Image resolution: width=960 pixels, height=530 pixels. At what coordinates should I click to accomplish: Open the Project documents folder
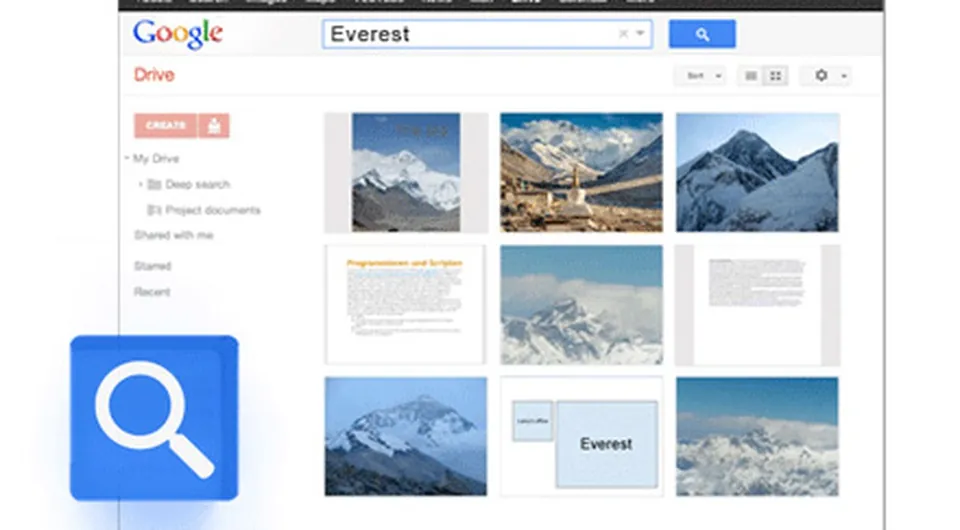[x=212, y=210]
